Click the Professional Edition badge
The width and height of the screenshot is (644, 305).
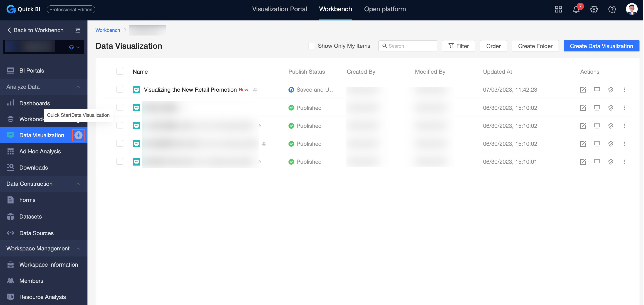click(71, 9)
